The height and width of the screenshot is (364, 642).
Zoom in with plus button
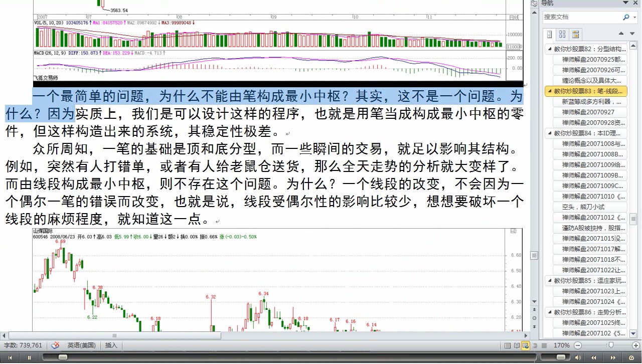[636, 345]
